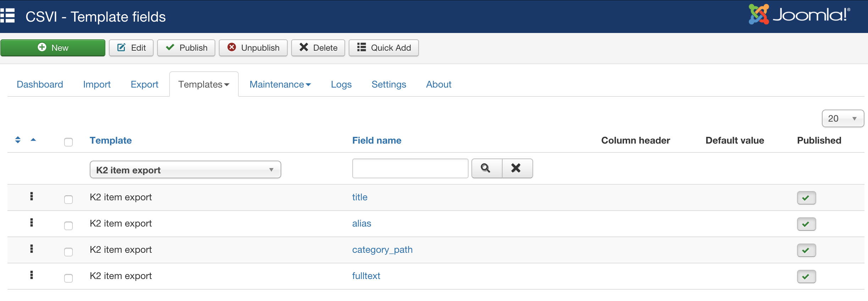Check the title row checkbox

(x=68, y=199)
